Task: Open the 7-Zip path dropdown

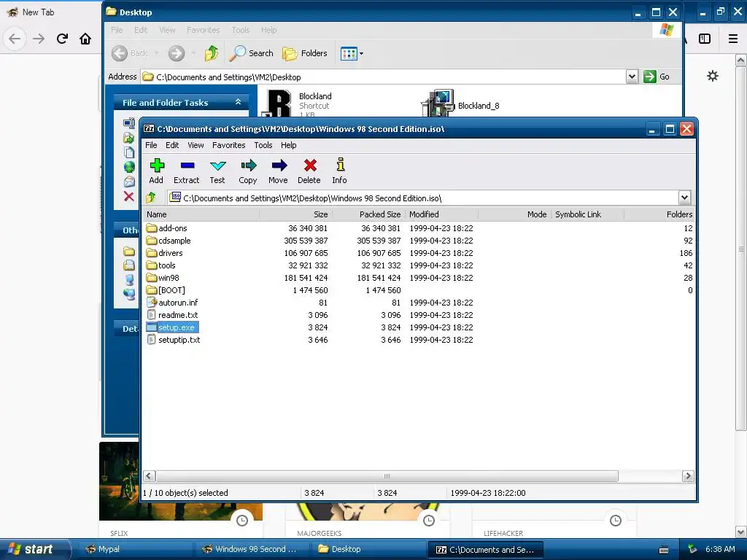Action: pos(684,198)
